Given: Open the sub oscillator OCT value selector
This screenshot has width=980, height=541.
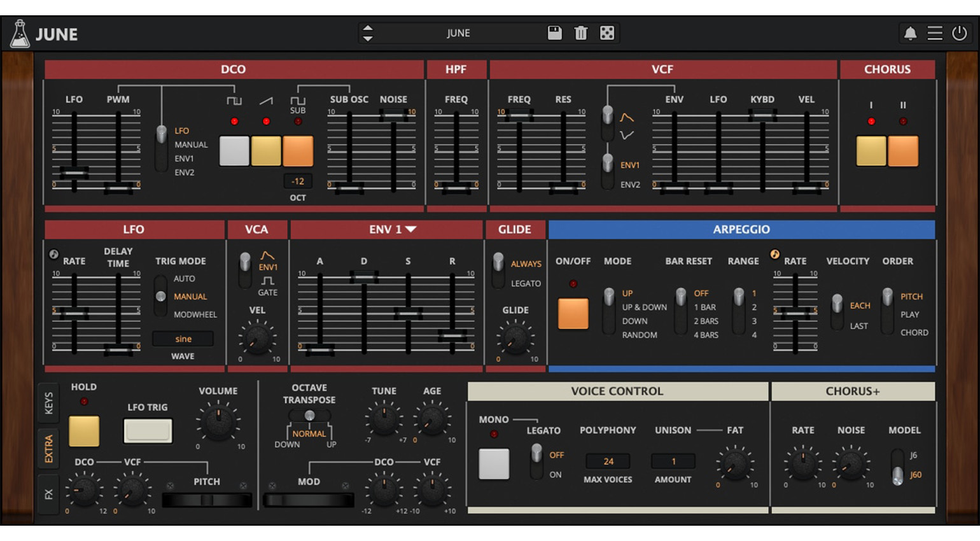Looking at the screenshot, I should (297, 181).
